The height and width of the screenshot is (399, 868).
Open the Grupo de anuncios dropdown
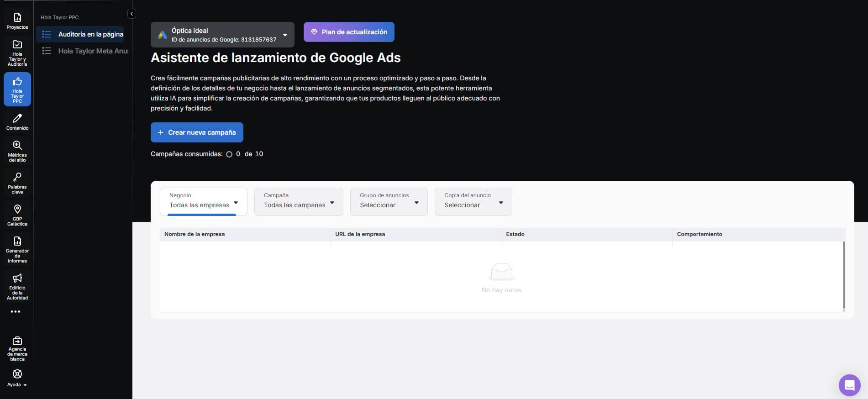pos(389,201)
